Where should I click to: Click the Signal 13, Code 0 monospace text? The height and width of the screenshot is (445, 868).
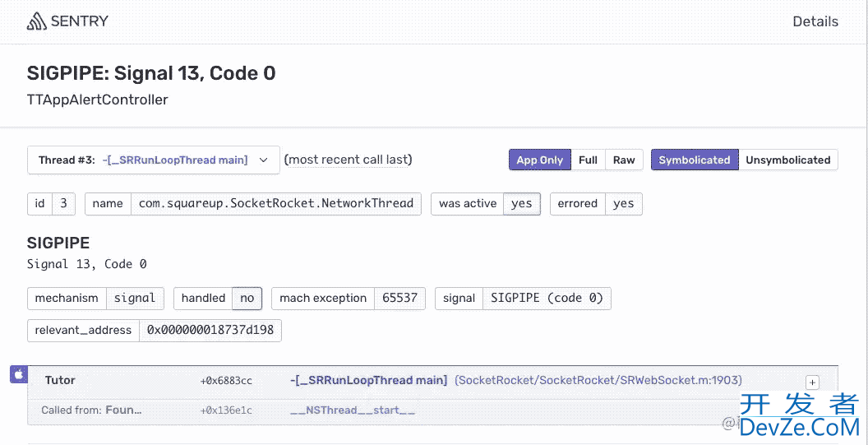coord(87,264)
